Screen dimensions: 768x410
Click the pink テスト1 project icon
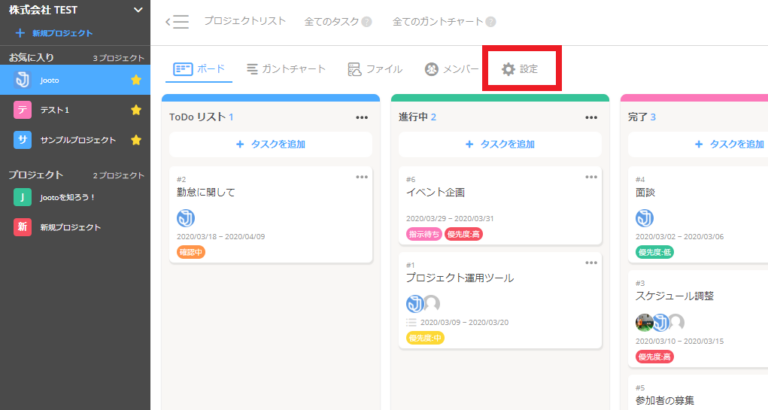click(22, 109)
